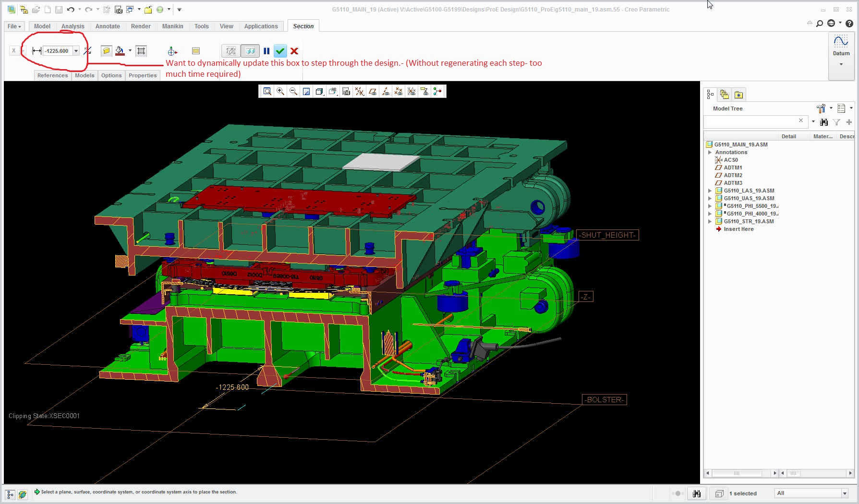Viewport: 859px width, 504px height.
Task: Open the Analysis ribbon tab
Action: coord(73,26)
